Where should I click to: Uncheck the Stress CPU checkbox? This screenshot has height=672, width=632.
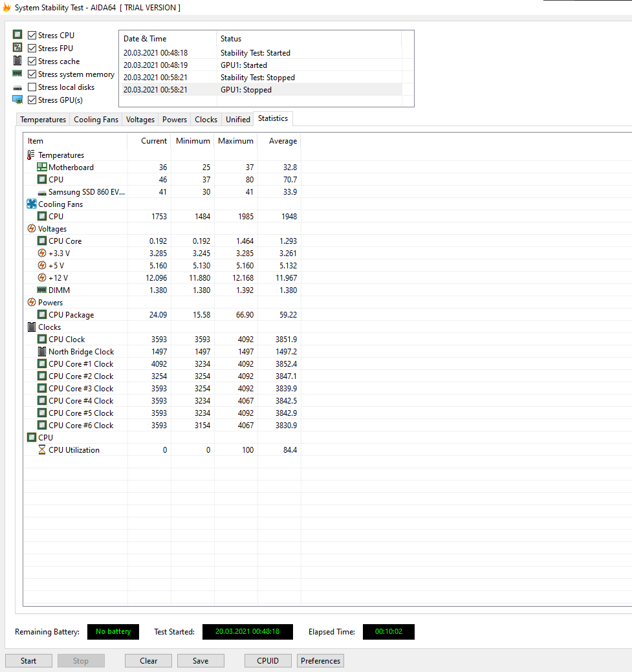[x=32, y=35]
